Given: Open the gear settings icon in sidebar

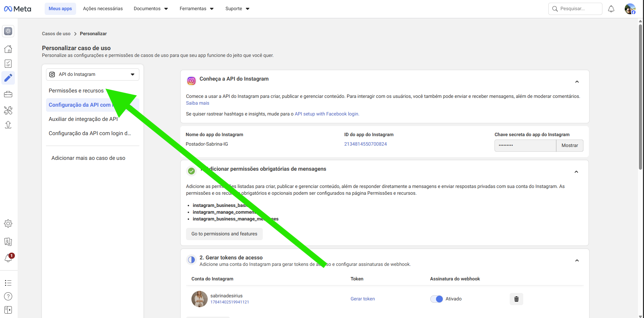Looking at the screenshot, I should [x=8, y=224].
